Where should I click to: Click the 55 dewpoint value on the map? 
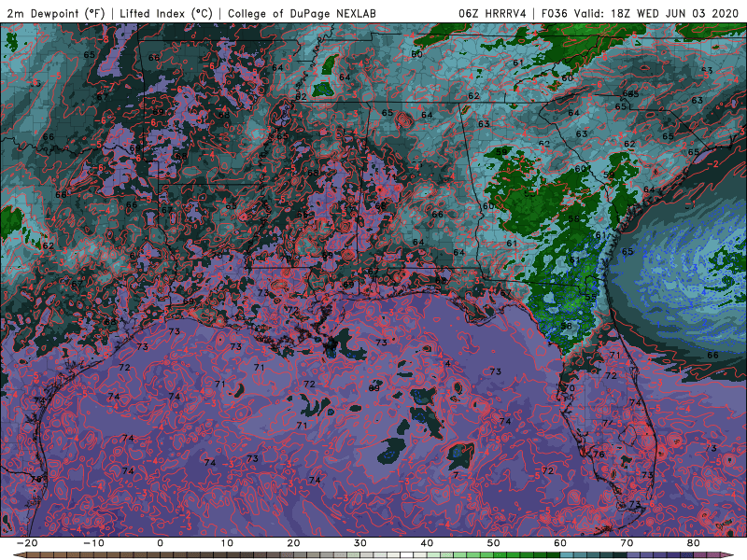591,297
